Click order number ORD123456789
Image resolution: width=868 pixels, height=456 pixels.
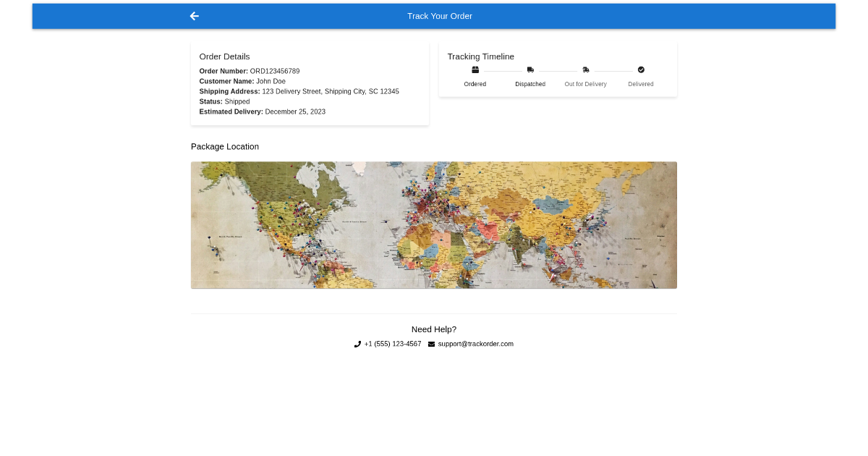point(275,71)
